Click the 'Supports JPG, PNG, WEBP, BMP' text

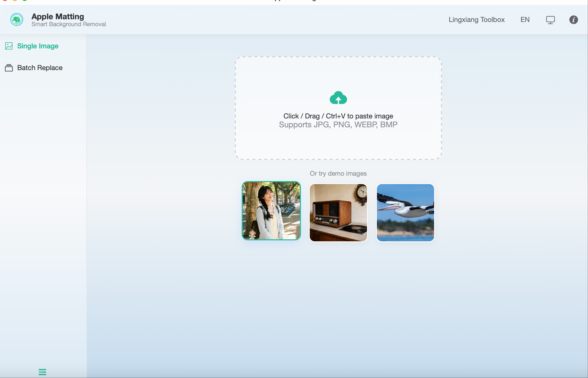[338, 125]
